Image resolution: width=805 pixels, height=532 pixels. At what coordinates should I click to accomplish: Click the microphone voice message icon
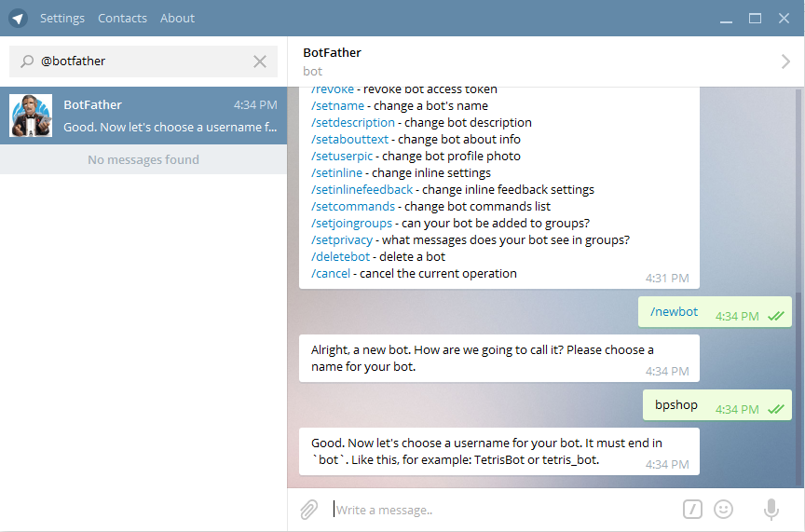click(771, 510)
